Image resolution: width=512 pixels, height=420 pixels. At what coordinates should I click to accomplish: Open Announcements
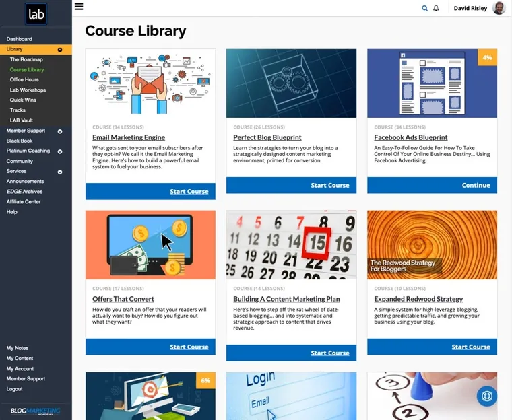[25, 181]
